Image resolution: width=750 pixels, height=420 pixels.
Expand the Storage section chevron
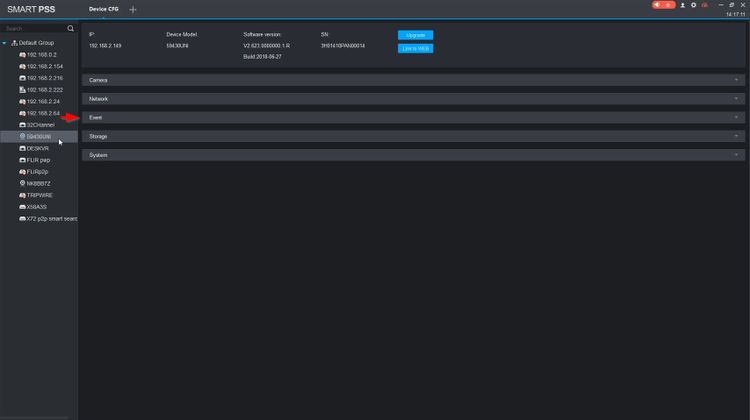[x=736, y=136]
